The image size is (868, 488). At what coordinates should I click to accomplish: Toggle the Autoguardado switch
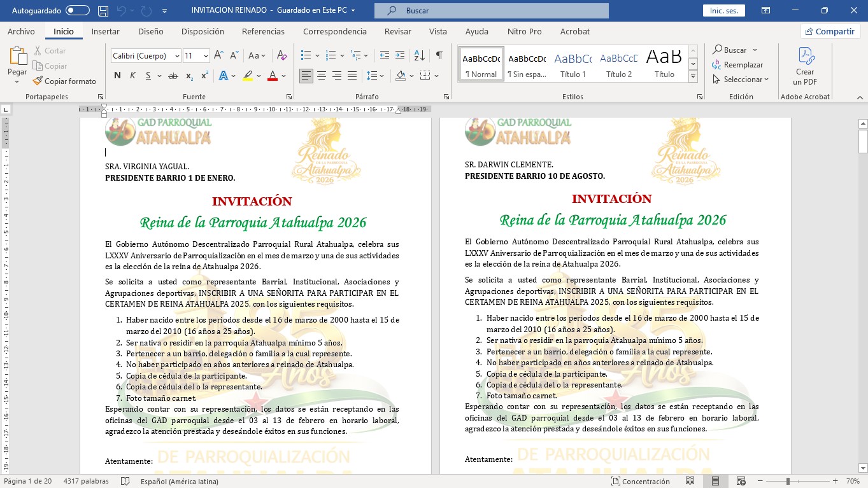[78, 11]
